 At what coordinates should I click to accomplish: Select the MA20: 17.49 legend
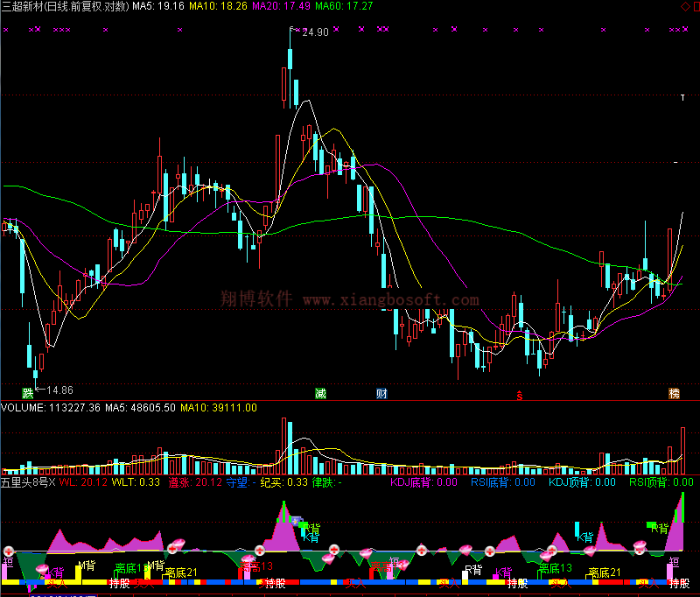(281, 6)
